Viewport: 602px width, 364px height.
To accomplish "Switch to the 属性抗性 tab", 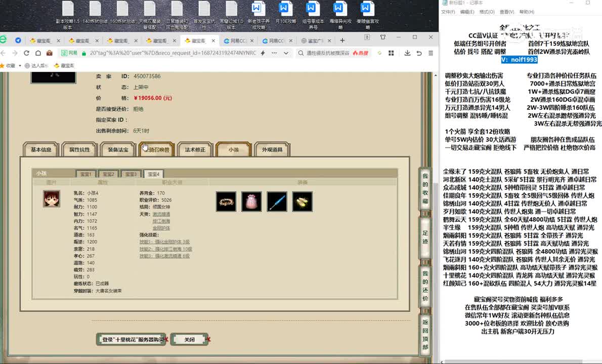I will [x=79, y=150].
